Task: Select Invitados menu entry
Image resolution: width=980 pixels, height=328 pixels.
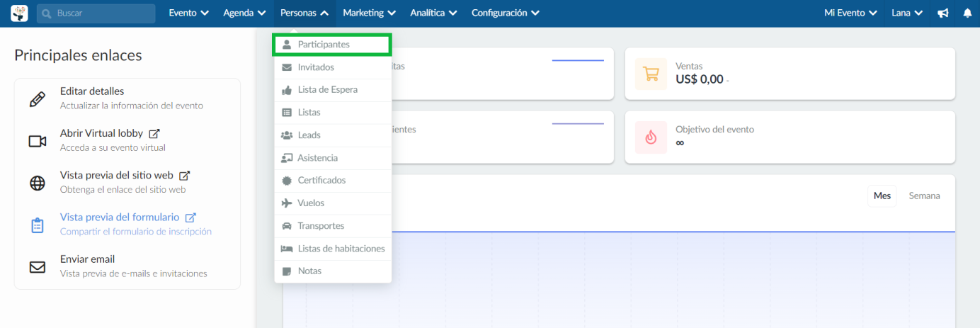Action: (x=333, y=67)
